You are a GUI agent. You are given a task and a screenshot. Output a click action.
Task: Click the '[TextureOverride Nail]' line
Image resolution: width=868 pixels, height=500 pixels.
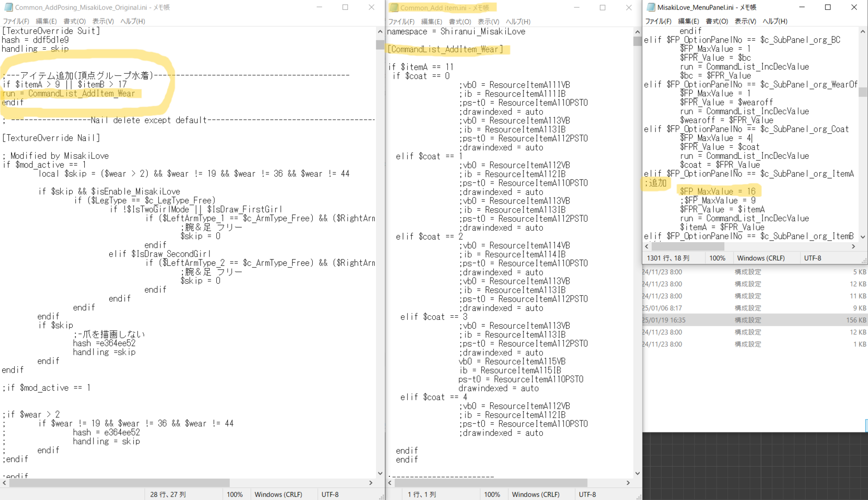[x=51, y=138]
